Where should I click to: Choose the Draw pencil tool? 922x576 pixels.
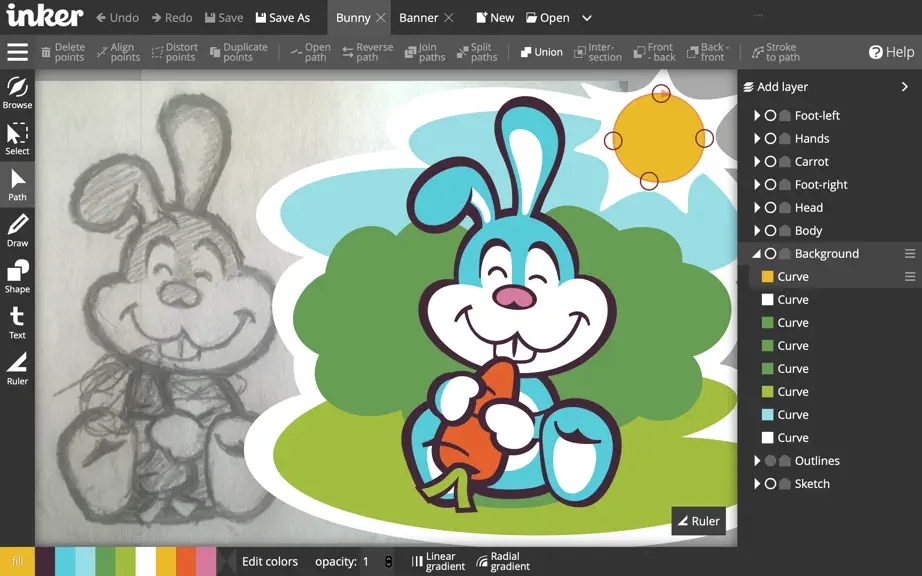17,230
